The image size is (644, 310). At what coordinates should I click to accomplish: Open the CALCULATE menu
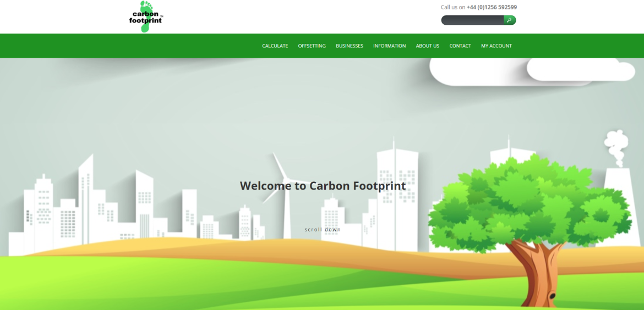275,46
